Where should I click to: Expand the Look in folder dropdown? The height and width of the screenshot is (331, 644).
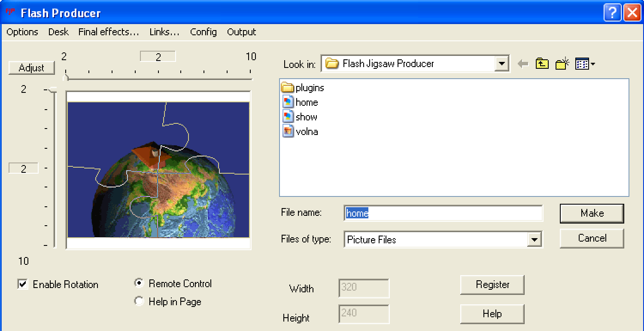pyautogui.click(x=501, y=64)
